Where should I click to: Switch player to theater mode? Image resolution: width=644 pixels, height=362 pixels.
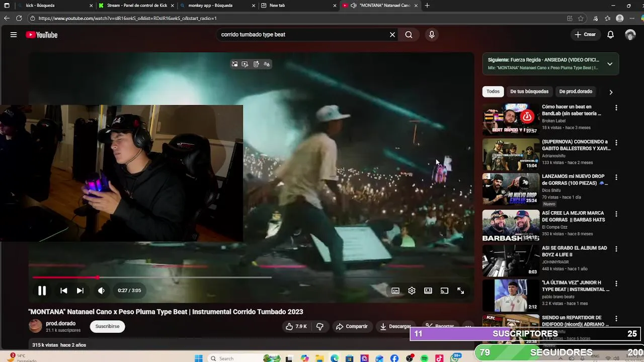click(428, 291)
